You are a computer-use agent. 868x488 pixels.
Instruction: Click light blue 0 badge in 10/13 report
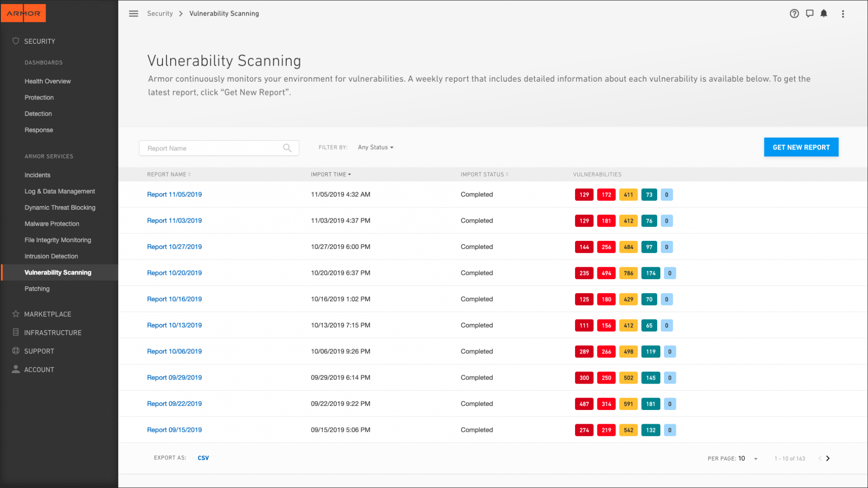(x=666, y=326)
